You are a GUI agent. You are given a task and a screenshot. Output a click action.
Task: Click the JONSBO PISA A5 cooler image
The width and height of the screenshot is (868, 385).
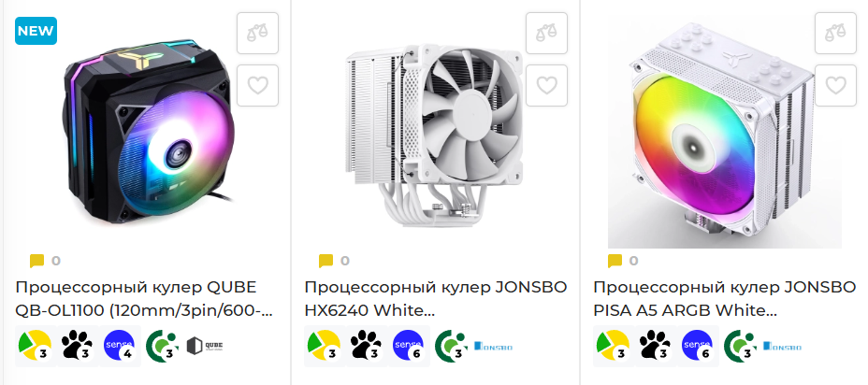(725, 133)
